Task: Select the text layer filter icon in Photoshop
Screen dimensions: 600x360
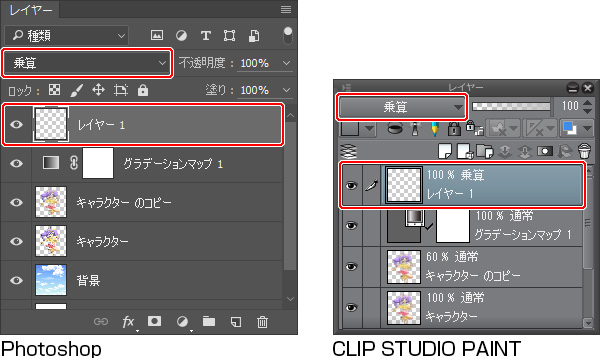Action: click(205, 36)
